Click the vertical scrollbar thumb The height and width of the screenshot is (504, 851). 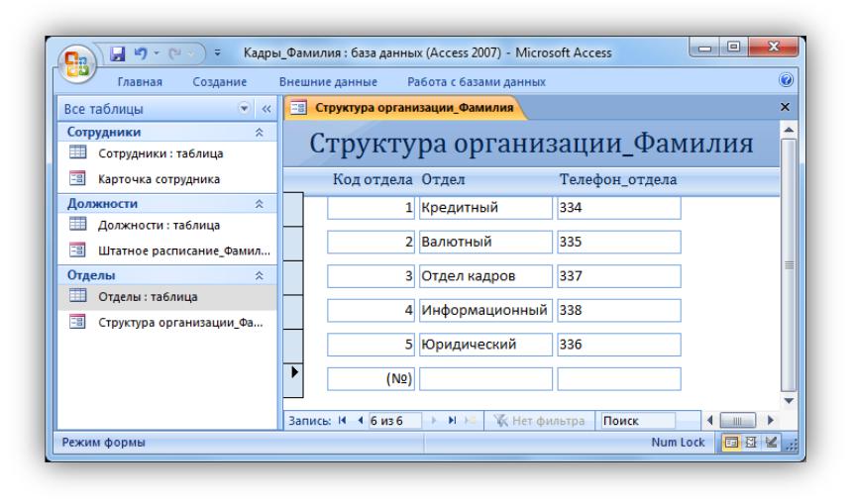coord(788,264)
